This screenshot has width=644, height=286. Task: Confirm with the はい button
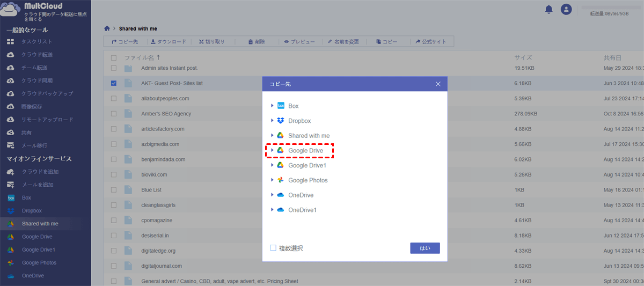(x=425, y=248)
